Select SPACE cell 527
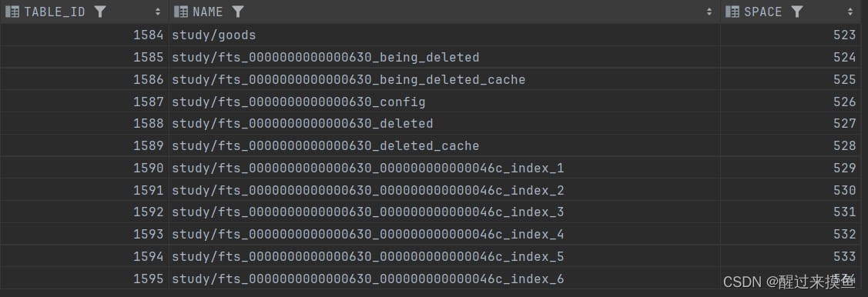This screenshot has width=868, height=297. 790,123
